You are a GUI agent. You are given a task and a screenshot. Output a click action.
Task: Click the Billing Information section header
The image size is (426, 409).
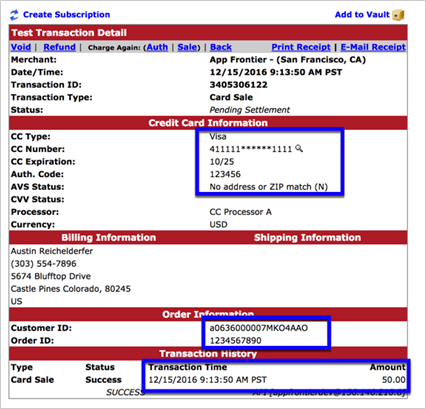click(x=109, y=237)
